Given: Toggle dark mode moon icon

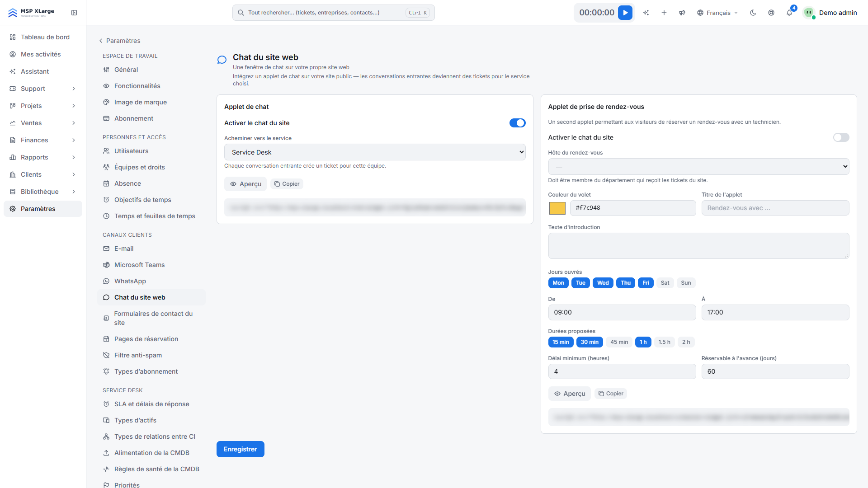Looking at the screenshot, I should point(753,13).
